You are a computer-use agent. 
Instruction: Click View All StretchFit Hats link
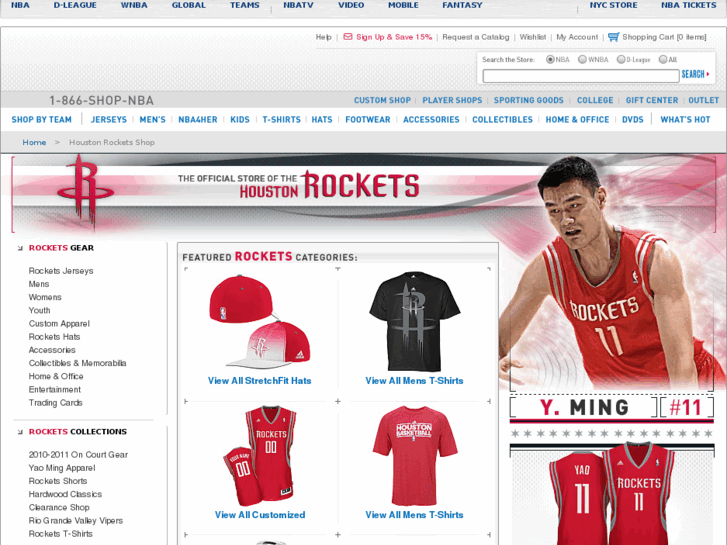(260, 381)
